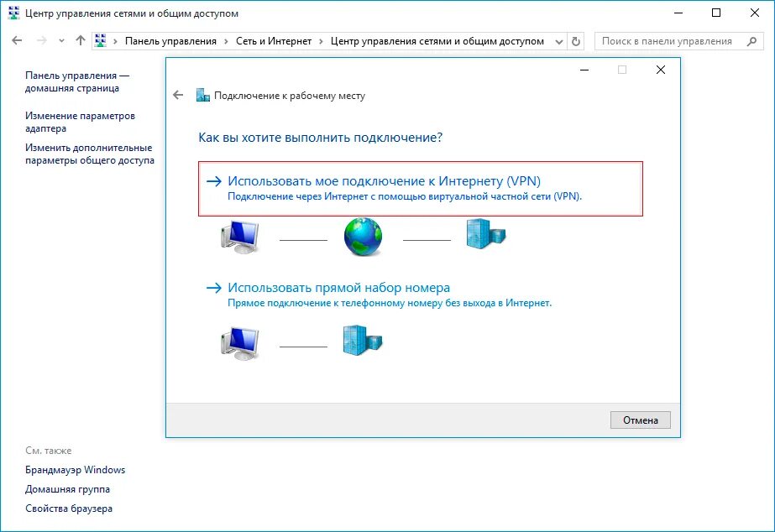Go back using the wizard back arrow
775x532 pixels.
point(178,95)
